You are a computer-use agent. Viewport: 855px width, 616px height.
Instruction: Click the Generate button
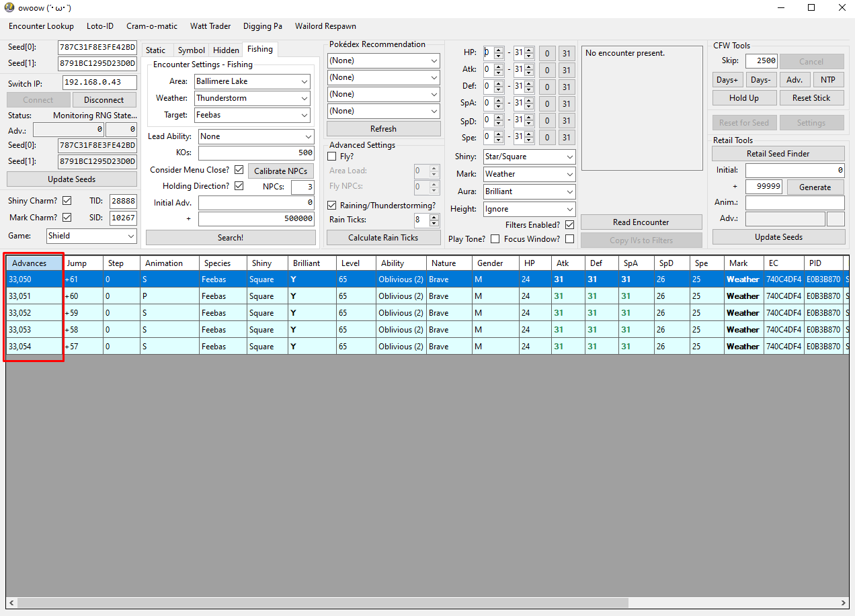[x=815, y=187]
